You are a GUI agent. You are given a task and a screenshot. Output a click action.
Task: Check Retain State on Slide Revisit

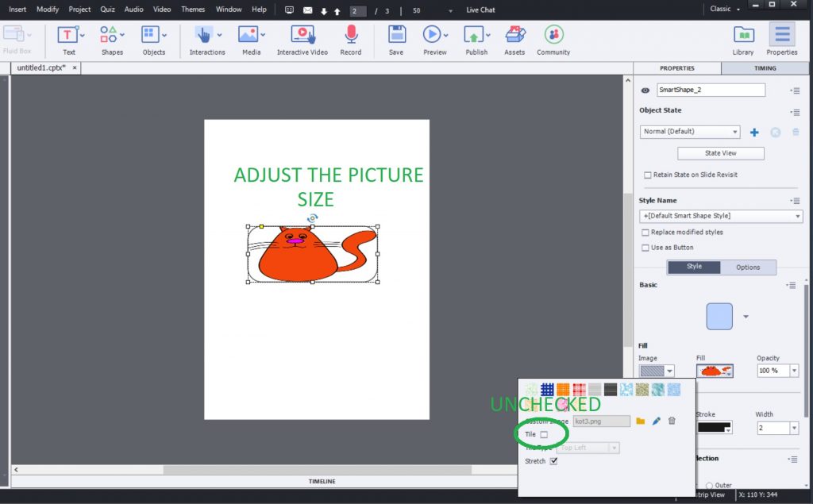tap(647, 175)
